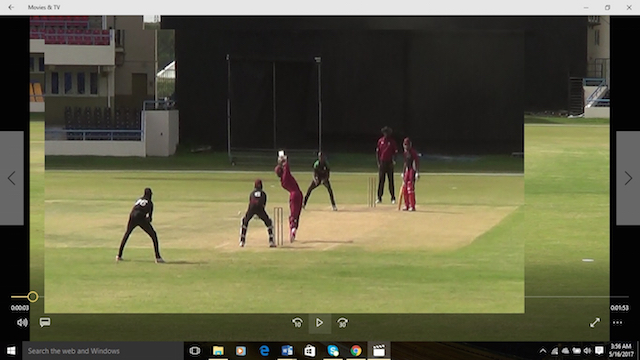Minimize the Movies & TV window
Screen dimensions: 640x360
[586, 7]
